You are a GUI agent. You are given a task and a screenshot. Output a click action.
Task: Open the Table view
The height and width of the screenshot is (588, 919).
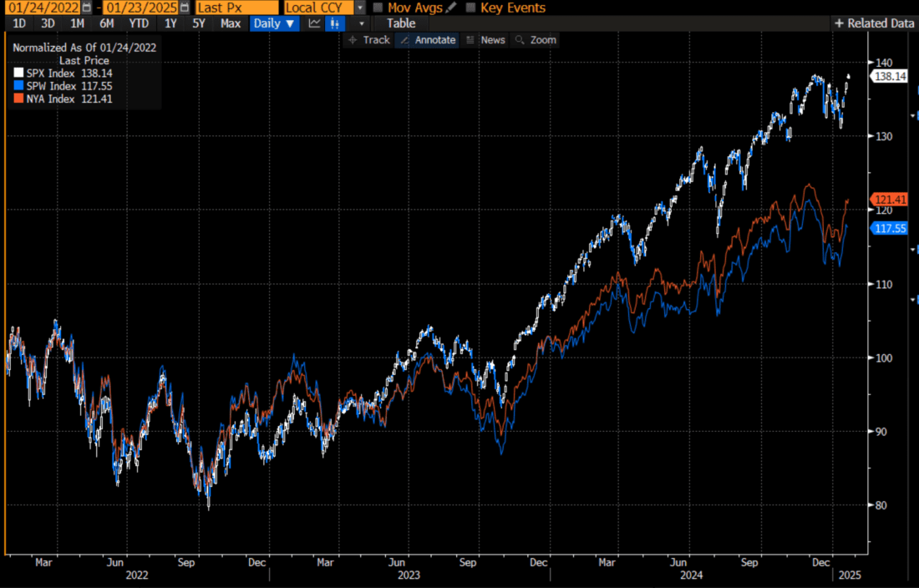click(x=402, y=23)
